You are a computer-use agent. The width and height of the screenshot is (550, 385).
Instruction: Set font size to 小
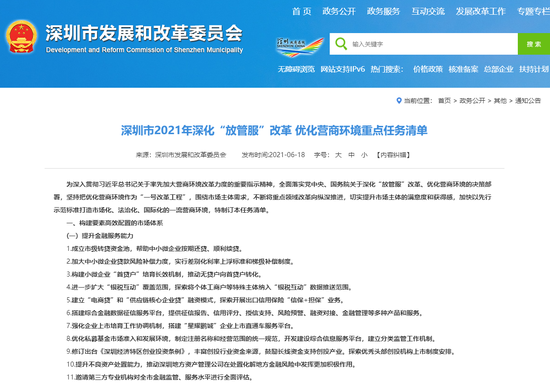[x=364, y=155]
